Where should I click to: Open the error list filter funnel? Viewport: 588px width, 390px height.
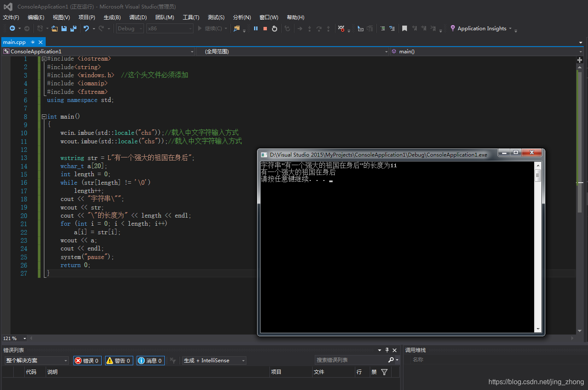(384, 372)
